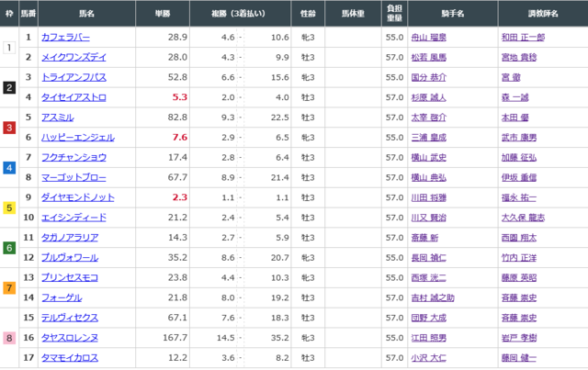Open horse カフェラバー details link
This screenshot has height=370, width=588.
[x=67, y=37]
